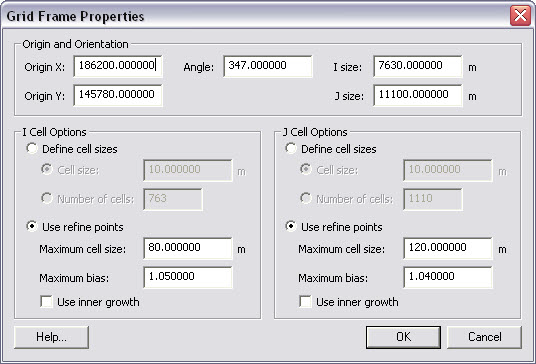The height and width of the screenshot is (364, 536).
Task: Click the I size input field
Action: [x=418, y=66]
